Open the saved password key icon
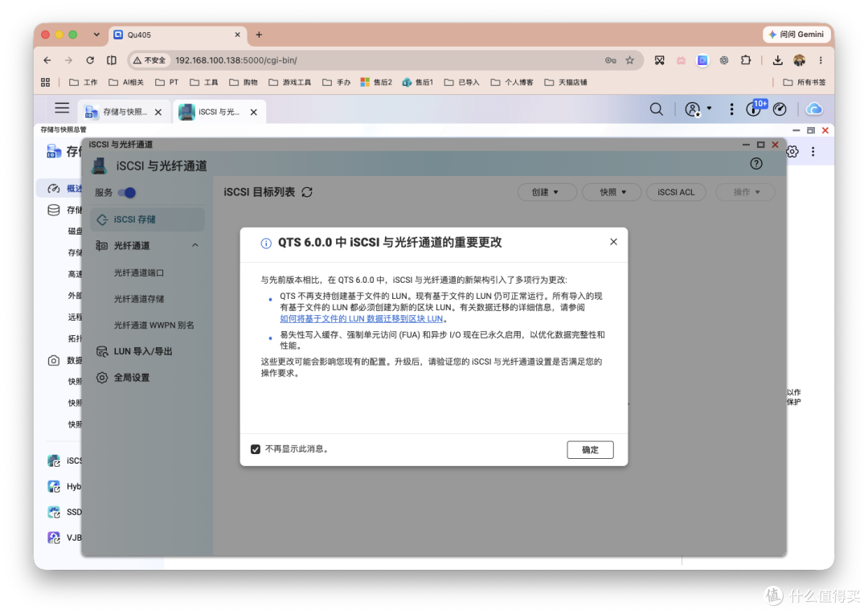Viewport: 868px width, 614px height. (x=611, y=60)
